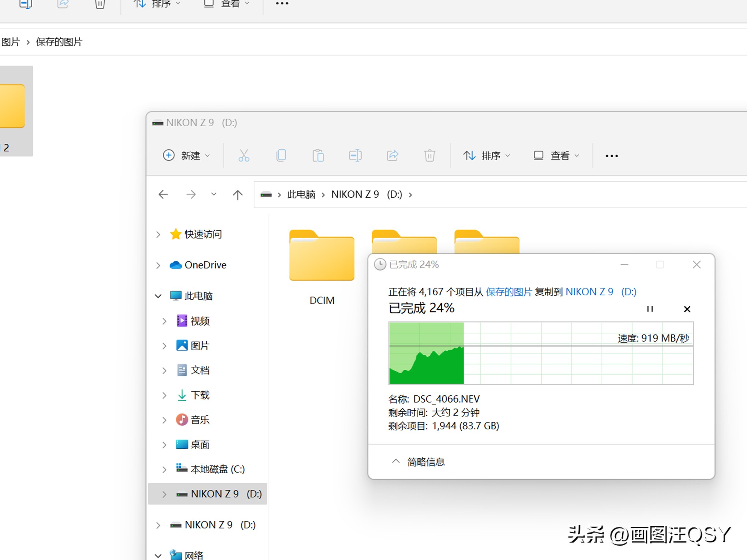Select the Cut icon in the toolbar
The width and height of the screenshot is (747, 560).
point(244,155)
